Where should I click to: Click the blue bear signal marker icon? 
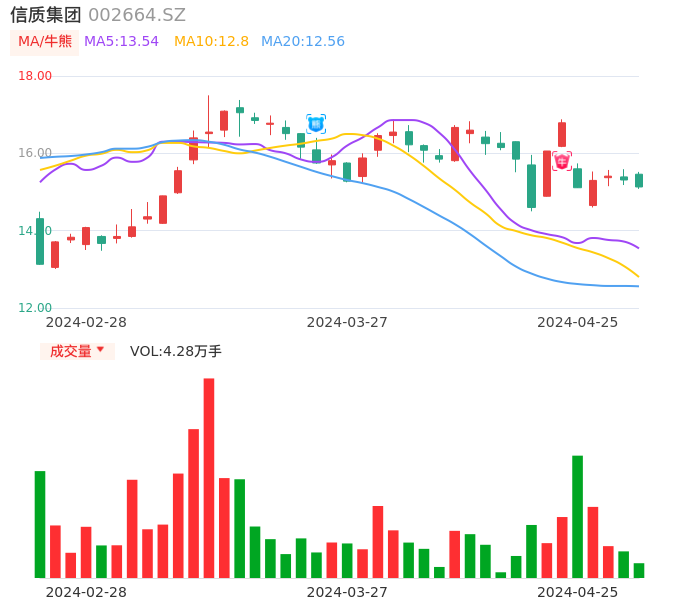316,124
